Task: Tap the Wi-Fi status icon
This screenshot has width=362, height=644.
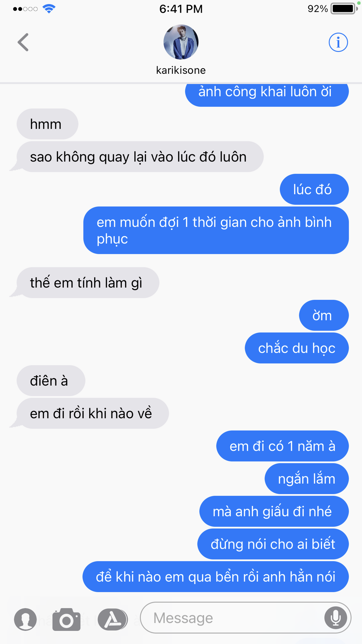Action: click(x=49, y=9)
